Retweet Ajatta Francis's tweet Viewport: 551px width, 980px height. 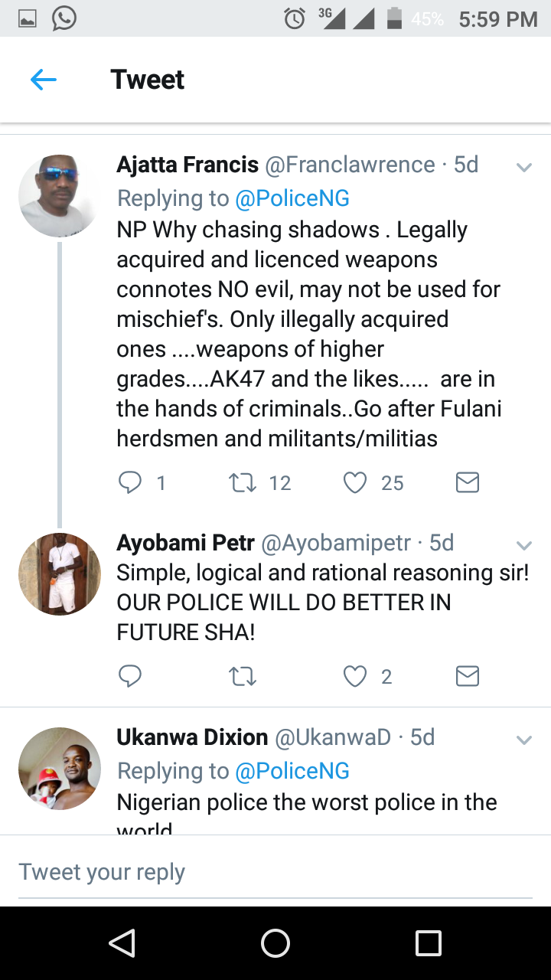point(243,482)
